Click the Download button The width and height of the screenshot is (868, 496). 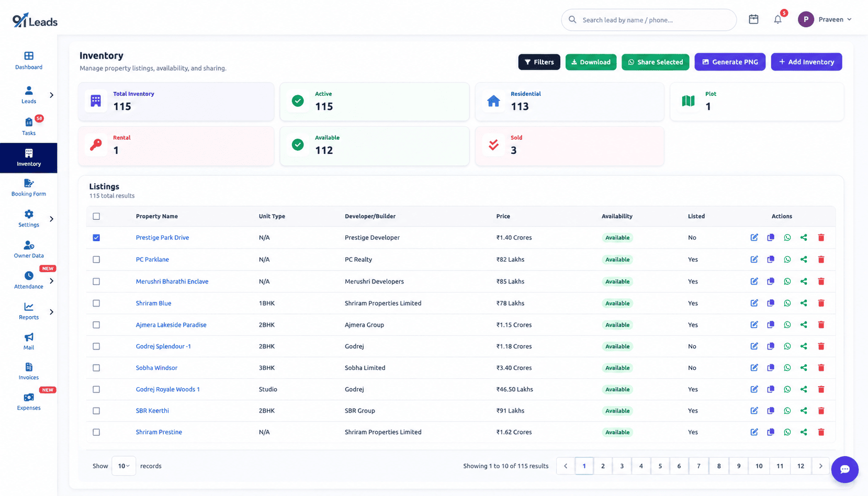[x=591, y=62]
